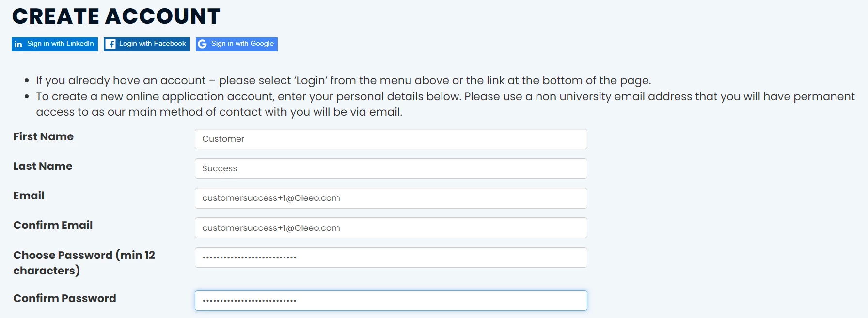Click the Confirm Email input field
The width and height of the screenshot is (868, 318).
pyautogui.click(x=391, y=228)
